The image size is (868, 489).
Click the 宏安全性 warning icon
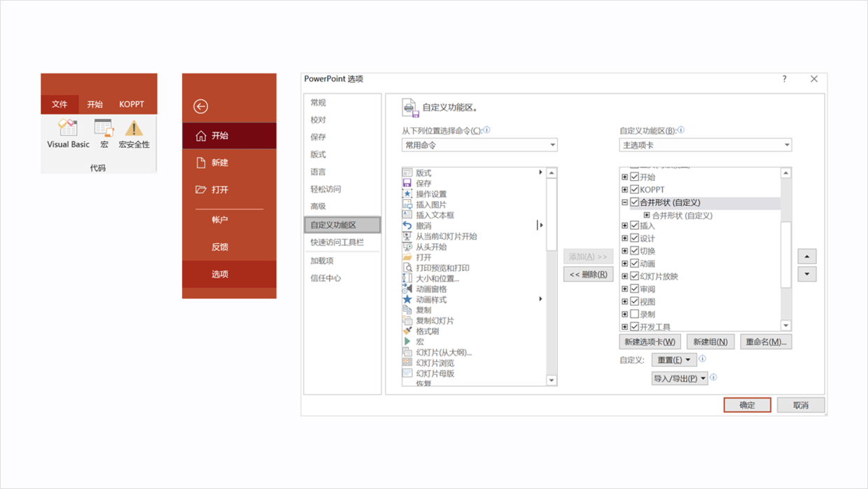click(134, 128)
